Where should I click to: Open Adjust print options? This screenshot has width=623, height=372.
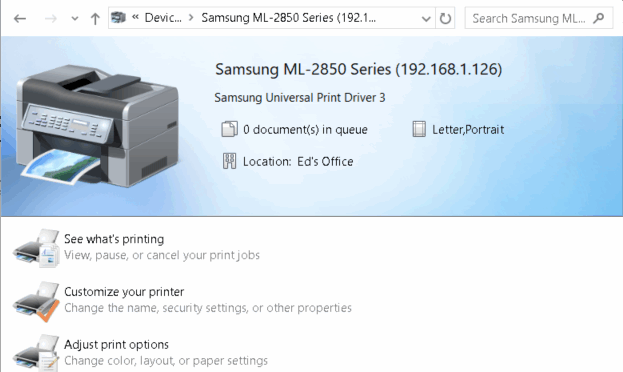click(116, 345)
